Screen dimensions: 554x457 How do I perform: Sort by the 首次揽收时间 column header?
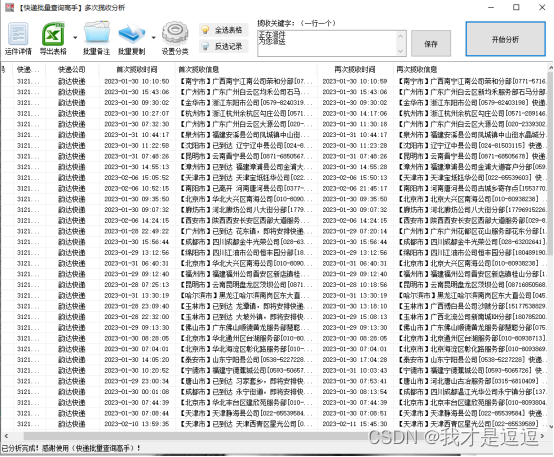137,70
